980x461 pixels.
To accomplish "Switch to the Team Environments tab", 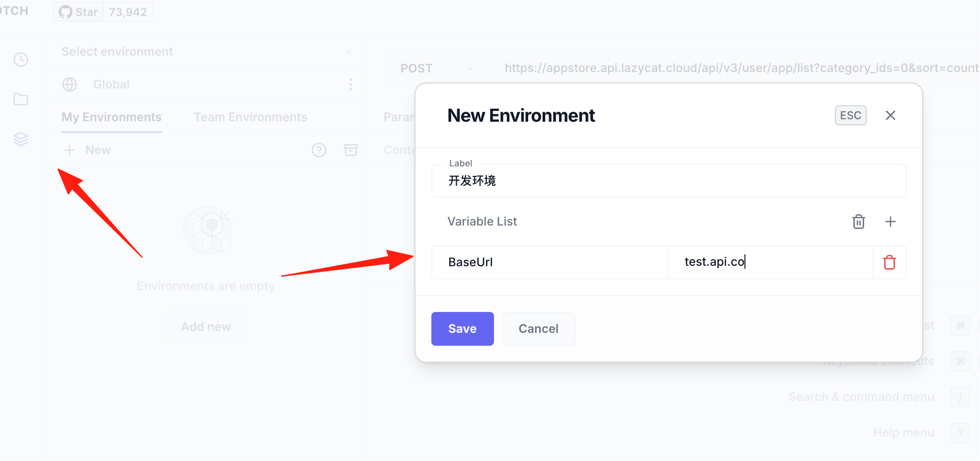I will pos(250,117).
